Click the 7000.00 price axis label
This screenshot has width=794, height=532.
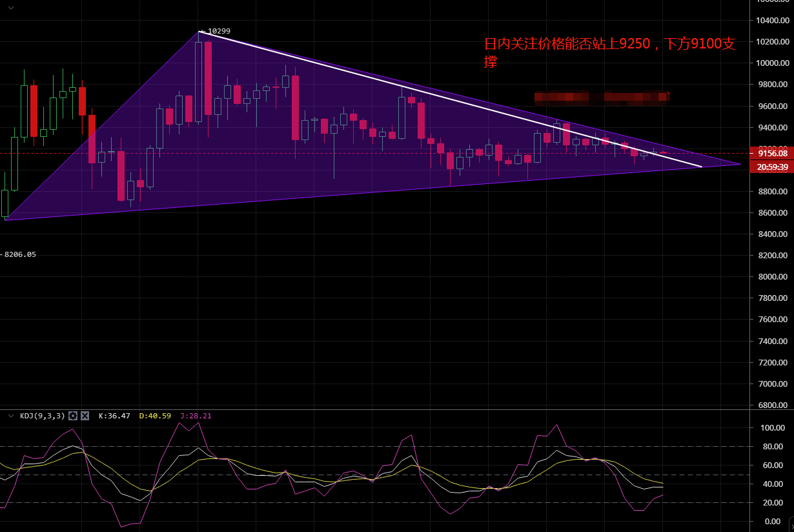point(773,384)
